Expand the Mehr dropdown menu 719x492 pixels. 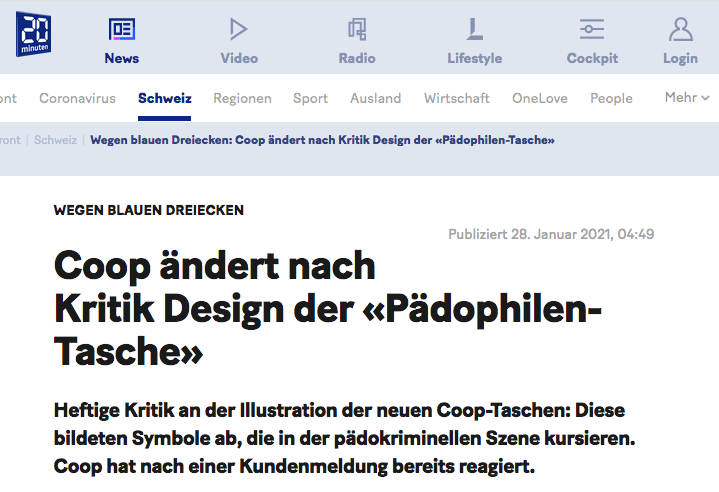click(x=687, y=98)
